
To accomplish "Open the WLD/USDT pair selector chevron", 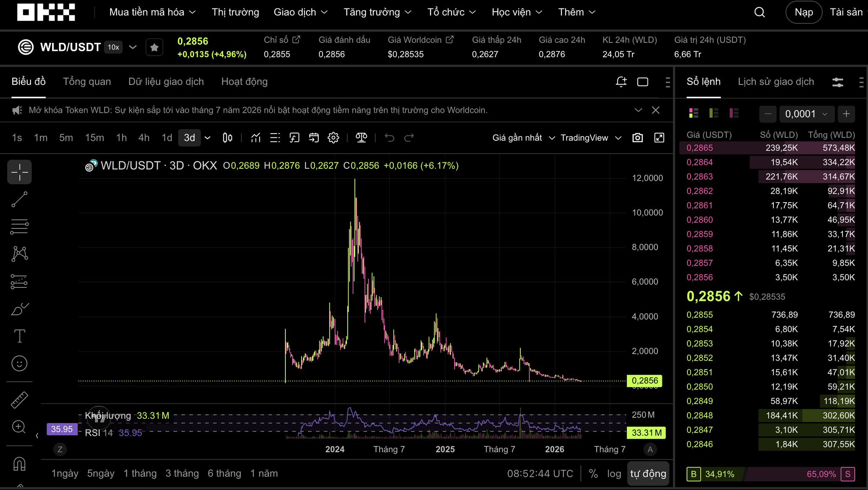I will [x=133, y=47].
